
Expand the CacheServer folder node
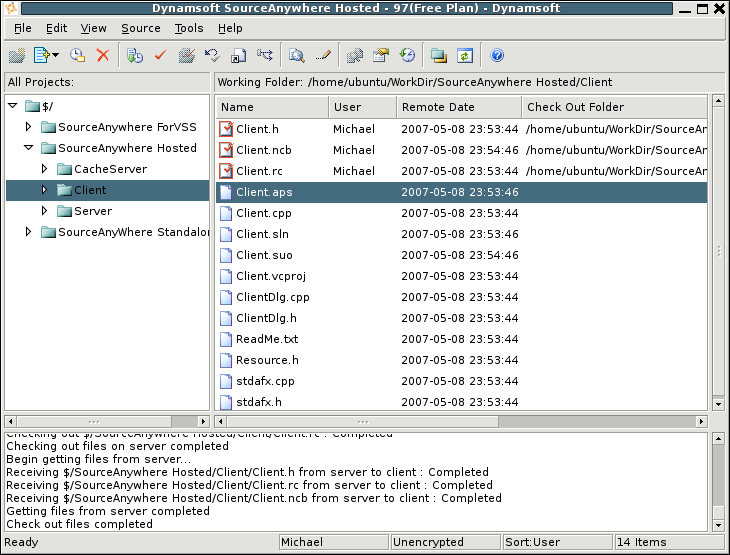pos(45,169)
